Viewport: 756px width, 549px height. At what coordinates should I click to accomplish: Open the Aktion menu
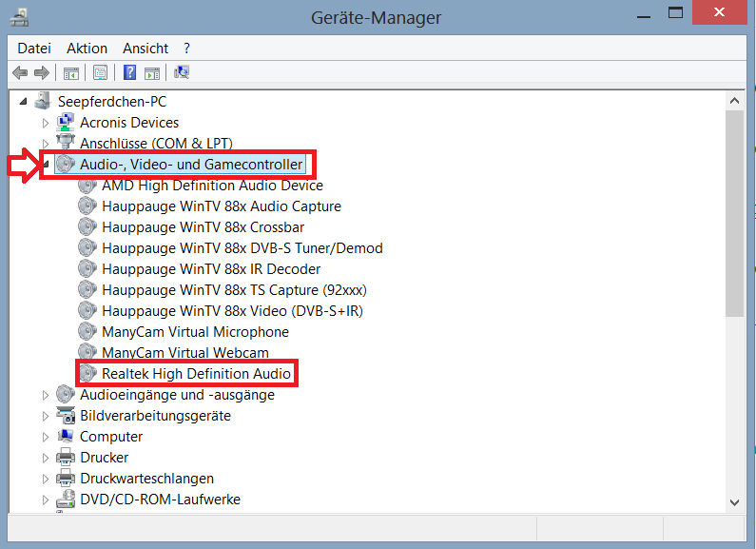87,49
